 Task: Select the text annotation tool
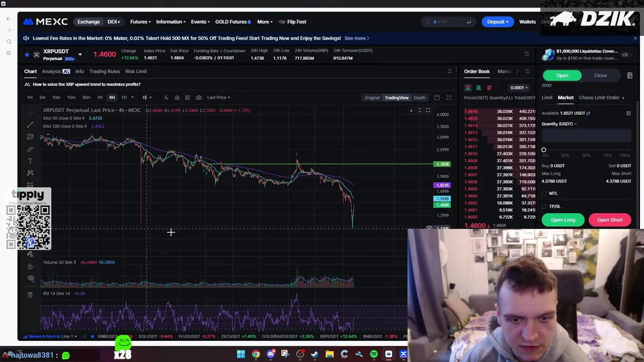pos(30,161)
